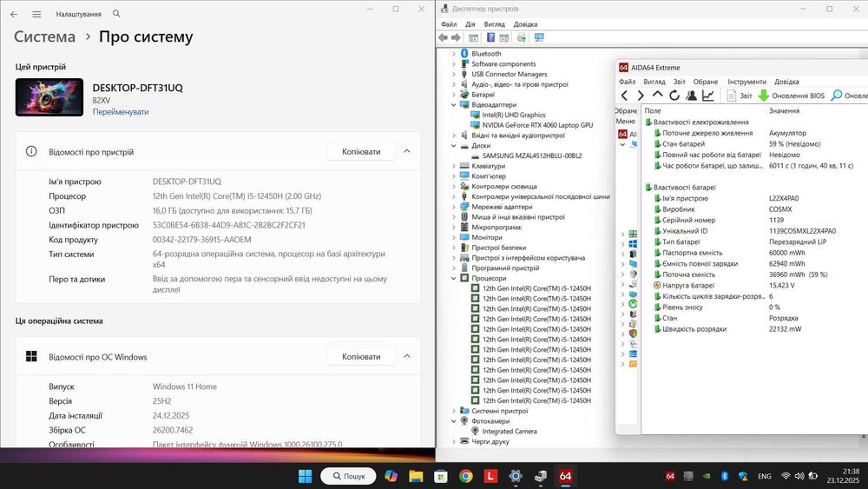
Task: Open Google Chrome from the taskbar
Action: (465, 476)
